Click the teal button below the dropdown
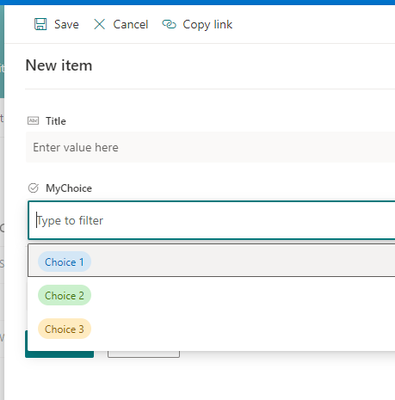Viewport: 395px width, 400px height. click(60, 354)
